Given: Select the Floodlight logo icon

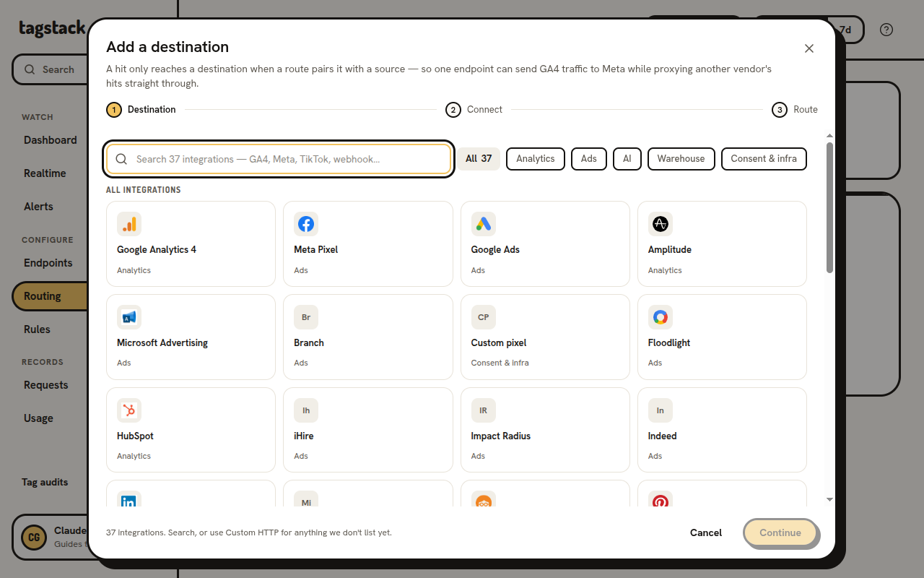Looking at the screenshot, I should [x=661, y=317].
